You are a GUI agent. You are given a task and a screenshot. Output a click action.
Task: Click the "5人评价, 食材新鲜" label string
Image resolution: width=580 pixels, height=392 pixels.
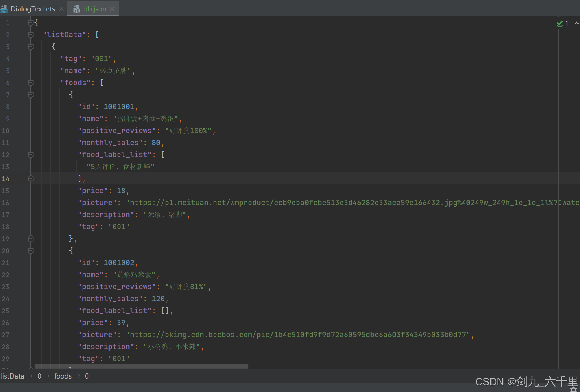coord(120,167)
